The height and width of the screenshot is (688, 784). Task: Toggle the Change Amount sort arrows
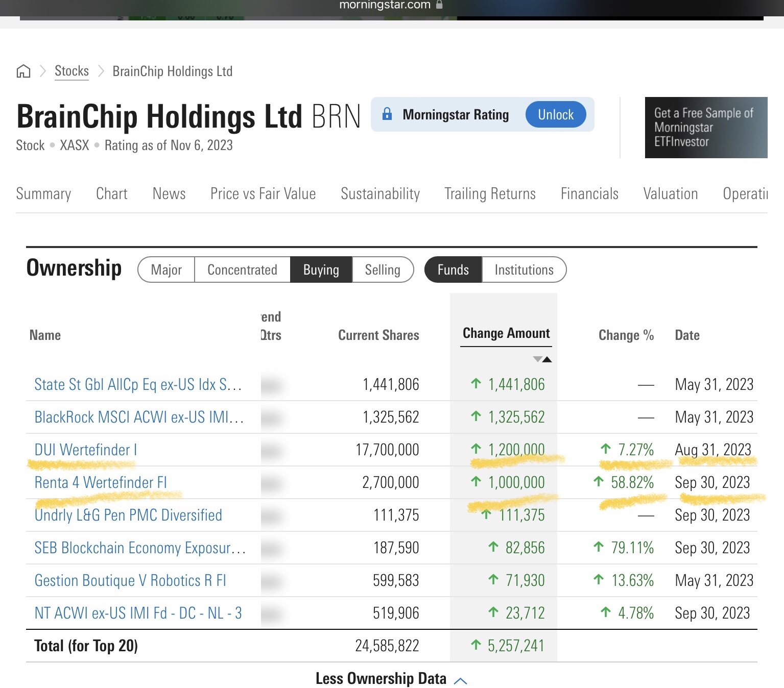[542, 359]
